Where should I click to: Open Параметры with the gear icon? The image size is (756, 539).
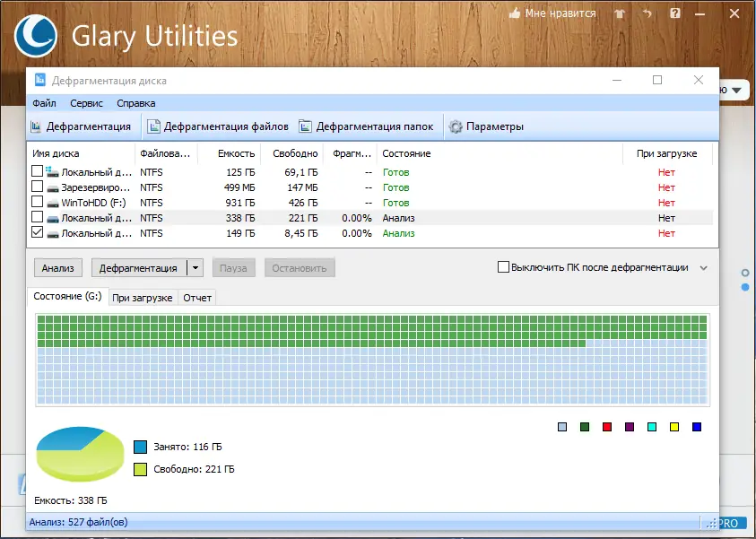(x=486, y=126)
